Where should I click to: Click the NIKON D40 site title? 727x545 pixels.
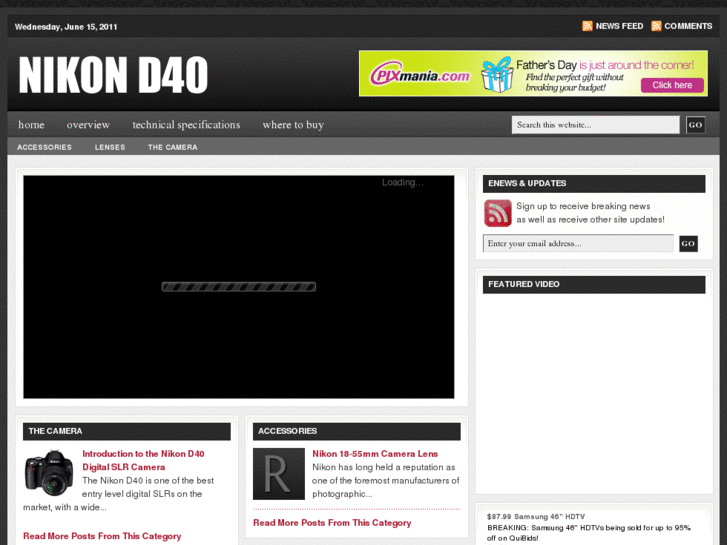click(113, 75)
